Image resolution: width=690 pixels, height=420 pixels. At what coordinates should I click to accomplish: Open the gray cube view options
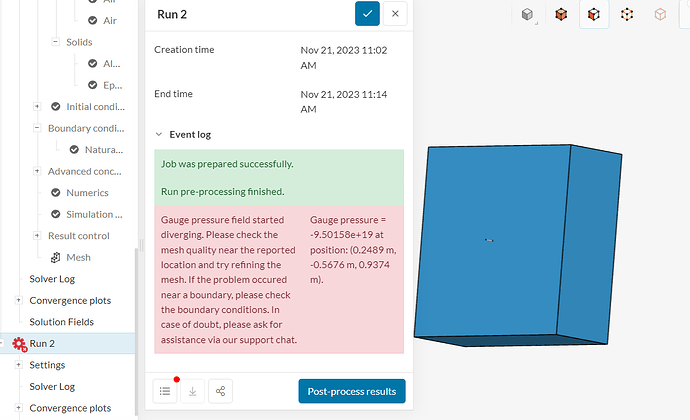pos(528,15)
